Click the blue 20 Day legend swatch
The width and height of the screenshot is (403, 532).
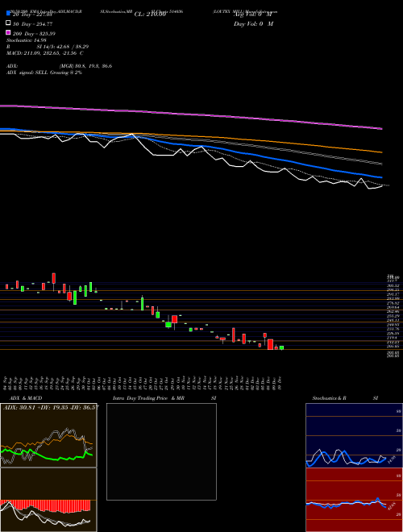8,13
